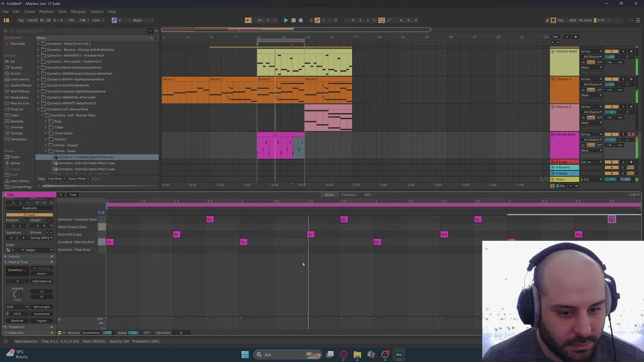Image resolution: width=644 pixels, height=362 pixels.
Task: Toggle the clip Loop button
Action: click(29, 215)
